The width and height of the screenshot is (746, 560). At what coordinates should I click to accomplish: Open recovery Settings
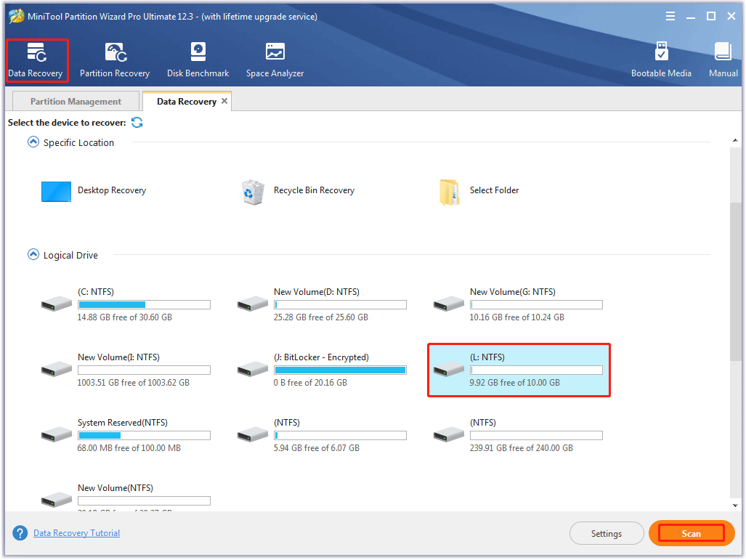pyautogui.click(x=606, y=534)
